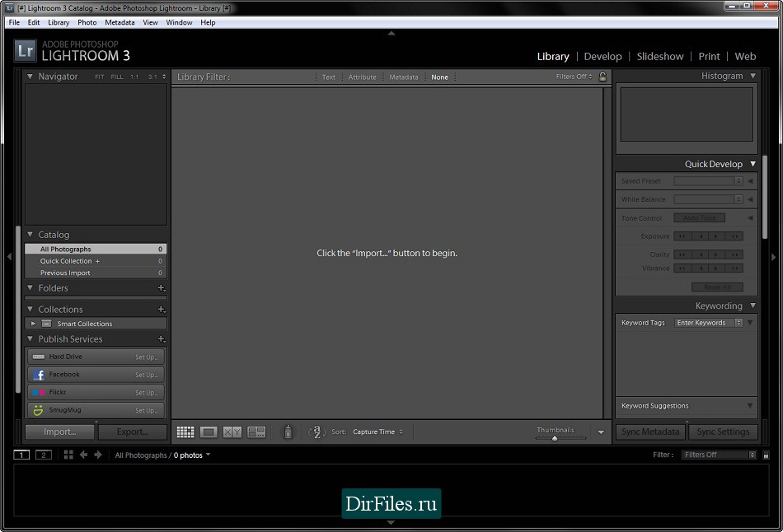Select All Photographs catalog row
This screenshot has height=532, width=783.
(96, 249)
